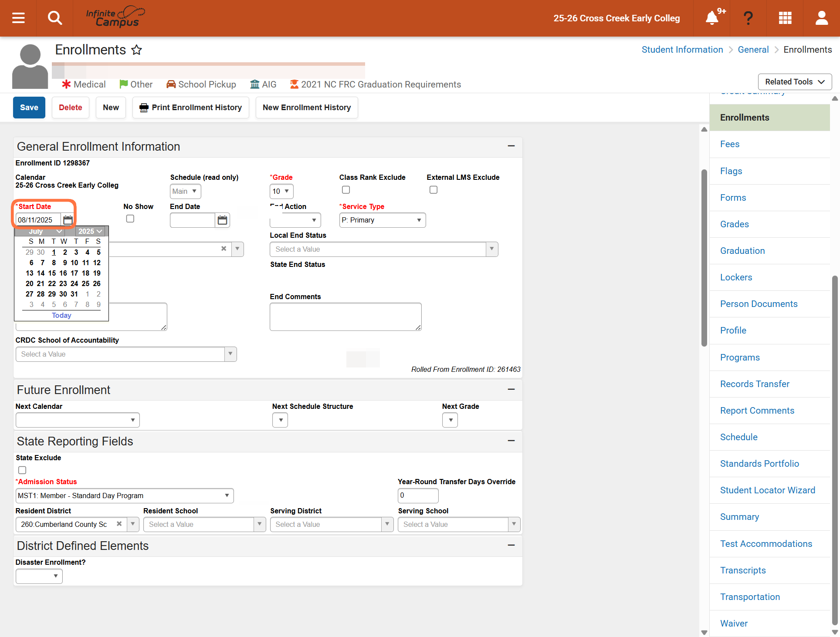The height and width of the screenshot is (637, 840).
Task: Open the app switcher grid
Action: [785, 18]
